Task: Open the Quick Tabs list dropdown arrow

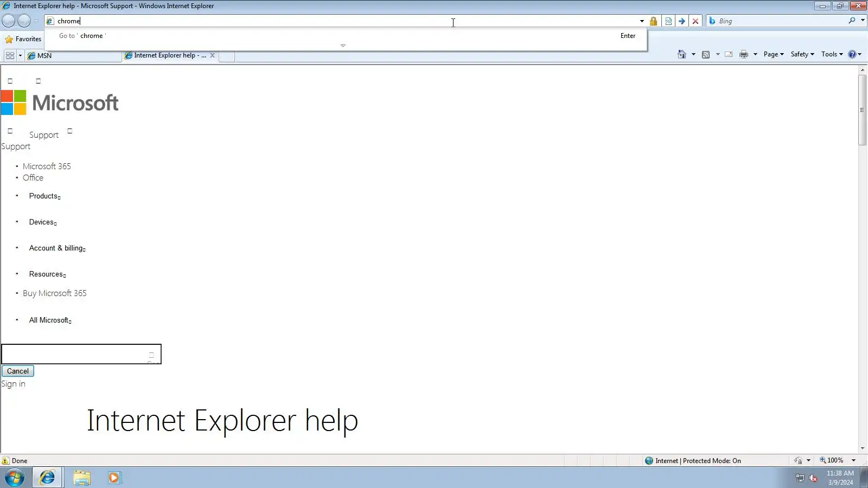Action: click(x=20, y=55)
